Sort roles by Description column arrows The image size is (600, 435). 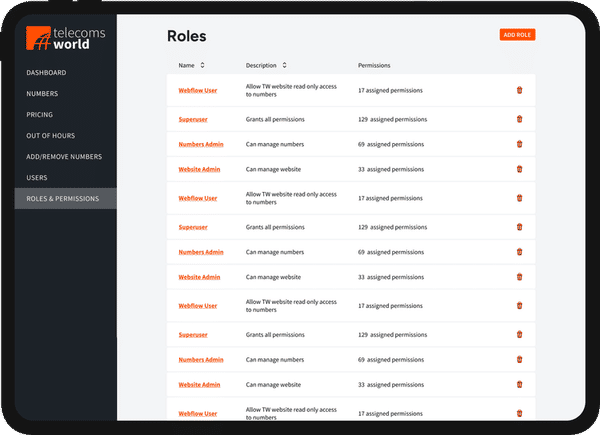[x=284, y=65]
